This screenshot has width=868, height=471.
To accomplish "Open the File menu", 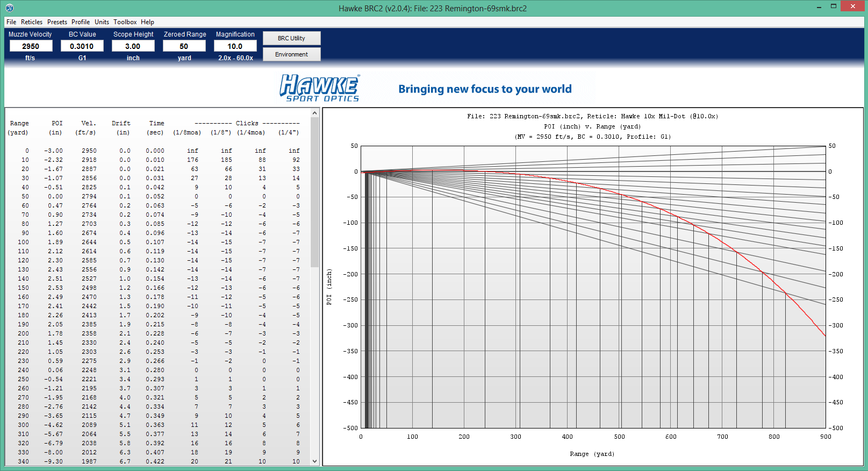I will pyautogui.click(x=11, y=22).
